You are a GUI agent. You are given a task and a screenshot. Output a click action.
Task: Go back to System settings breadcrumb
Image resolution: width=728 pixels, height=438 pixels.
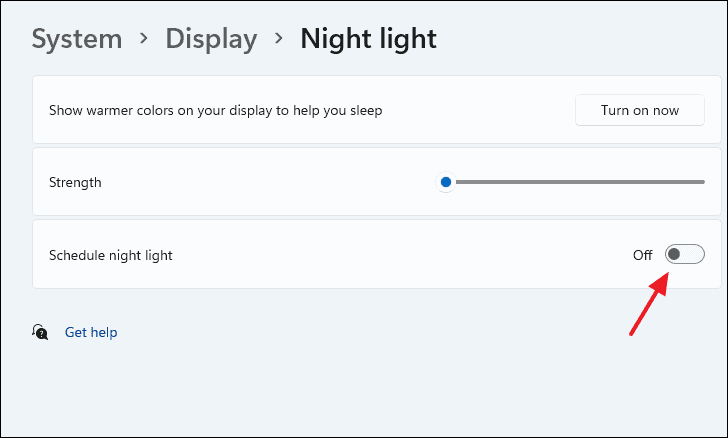[77, 39]
